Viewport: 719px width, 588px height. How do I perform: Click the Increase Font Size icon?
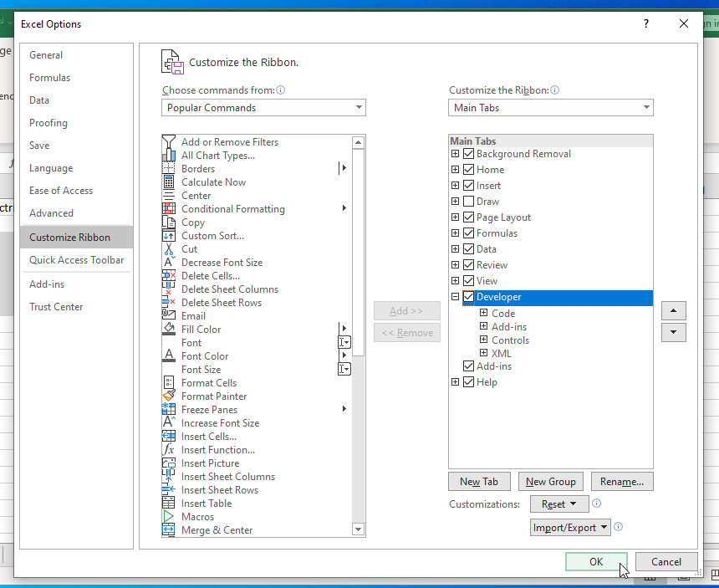point(169,422)
